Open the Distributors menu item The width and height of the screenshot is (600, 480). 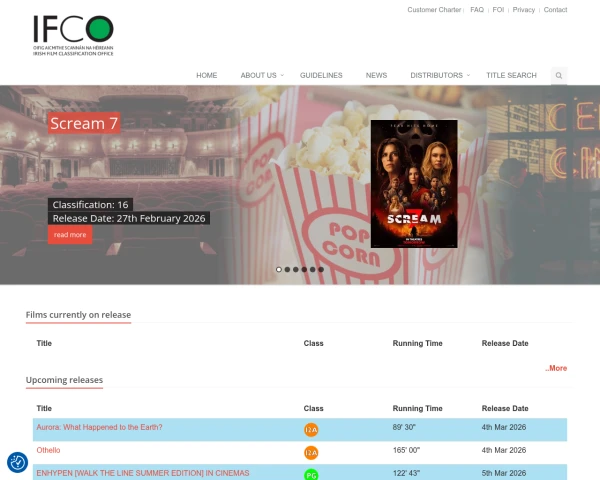[437, 75]
